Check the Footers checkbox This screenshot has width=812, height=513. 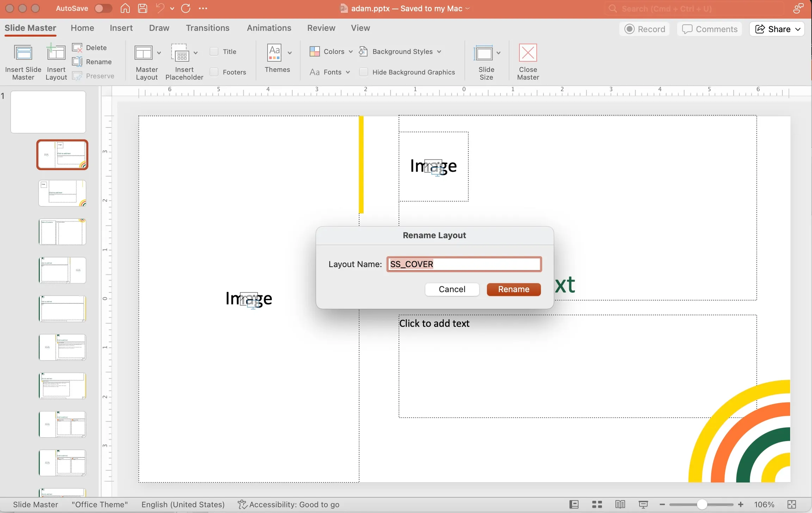[x=214, y=72]
